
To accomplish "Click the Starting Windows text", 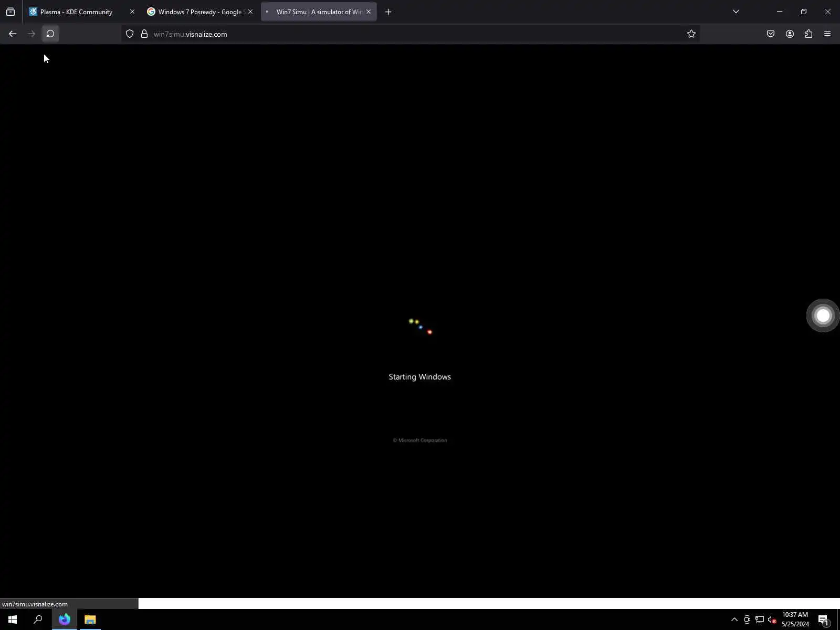I will pyautogui.click(x=419, y=377).
